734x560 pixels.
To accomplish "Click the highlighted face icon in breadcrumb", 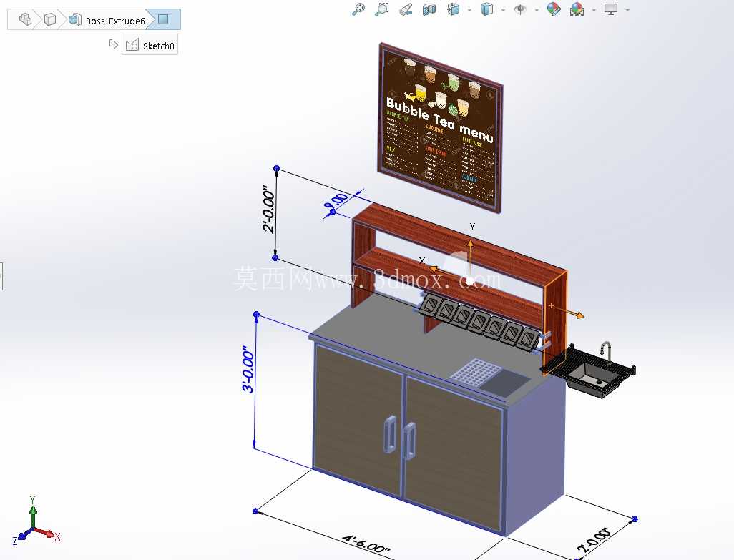I will coord(163,19).
